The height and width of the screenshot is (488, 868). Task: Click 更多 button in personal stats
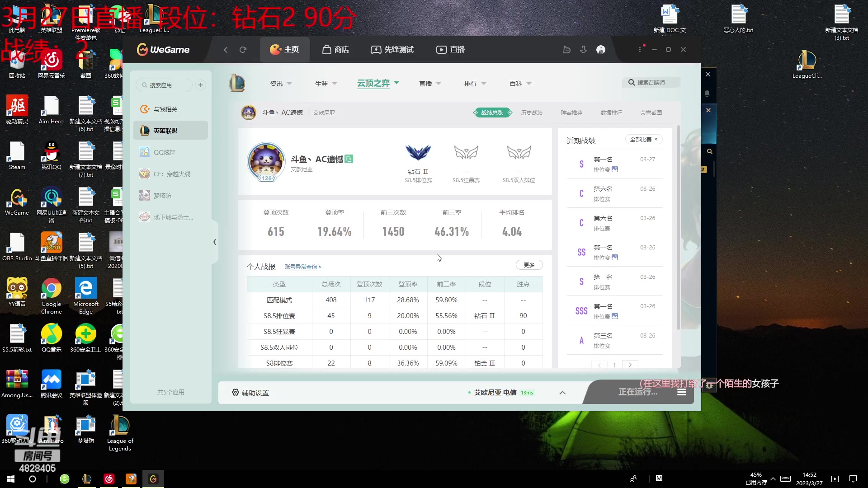[x=528, y=264]
